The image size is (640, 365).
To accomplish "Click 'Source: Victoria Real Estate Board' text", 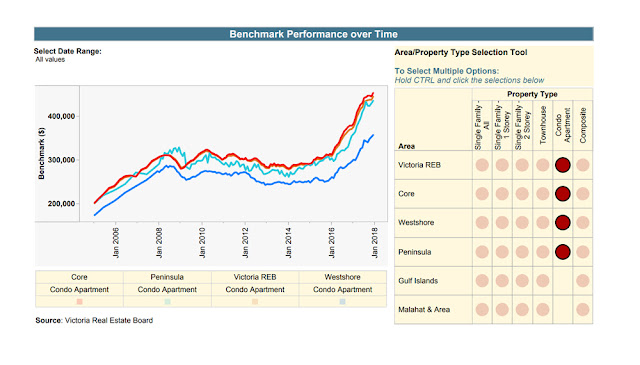I will (94, 320).
